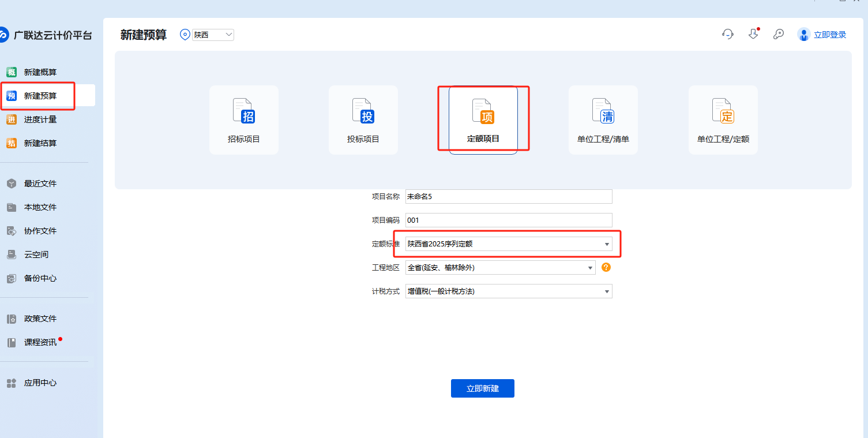The height and width of the screenshot is (438, 868).
Task: Click the 备份中心 icon
Action: (x=12, y=278)
